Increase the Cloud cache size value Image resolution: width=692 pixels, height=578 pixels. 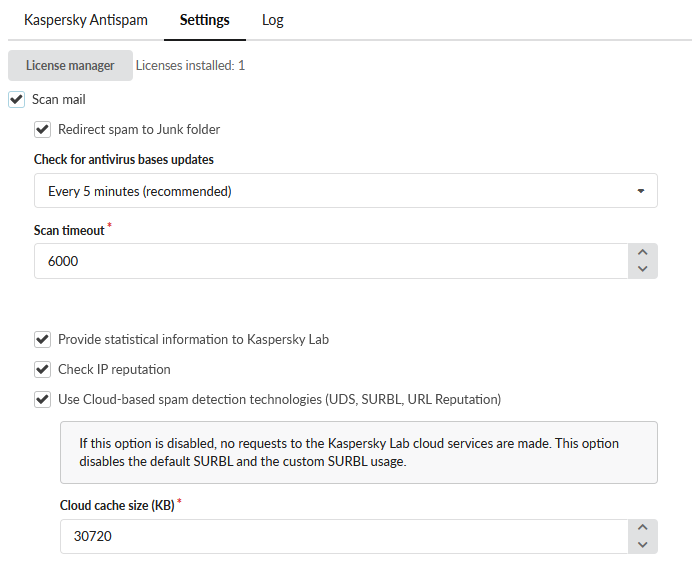(642, 528)
